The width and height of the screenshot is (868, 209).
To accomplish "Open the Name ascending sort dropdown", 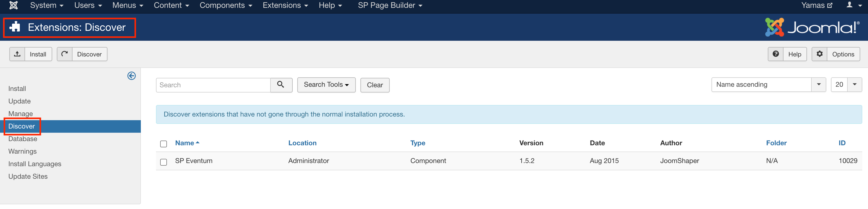I will 769,85.
